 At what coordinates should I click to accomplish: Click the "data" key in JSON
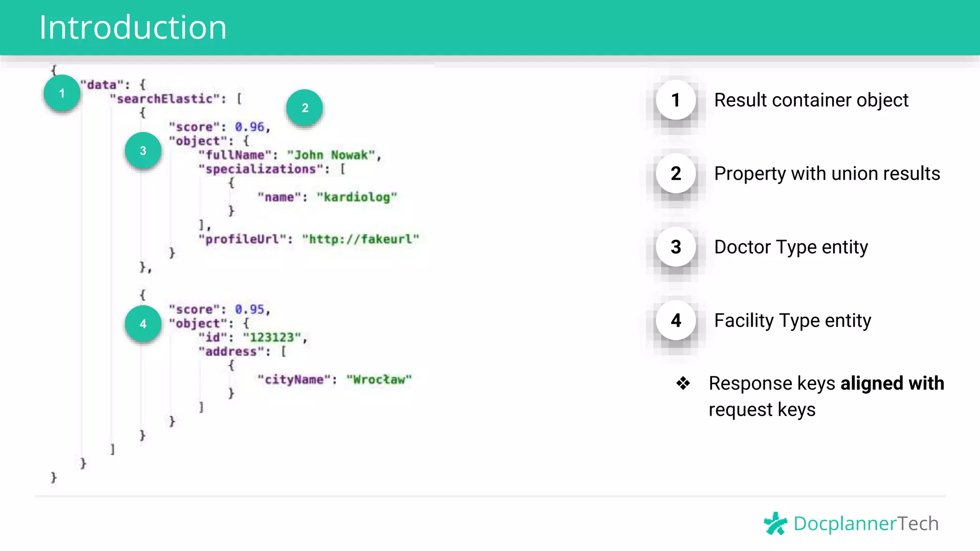click(102, 85)
